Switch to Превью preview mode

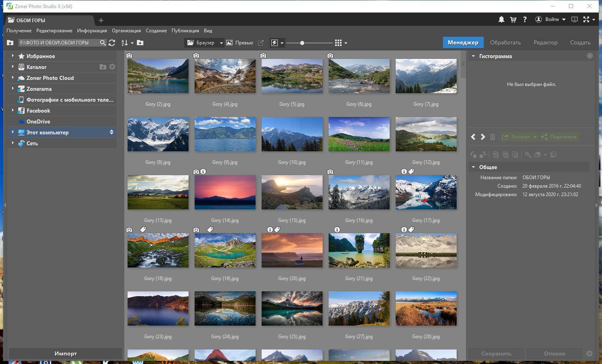239,42
